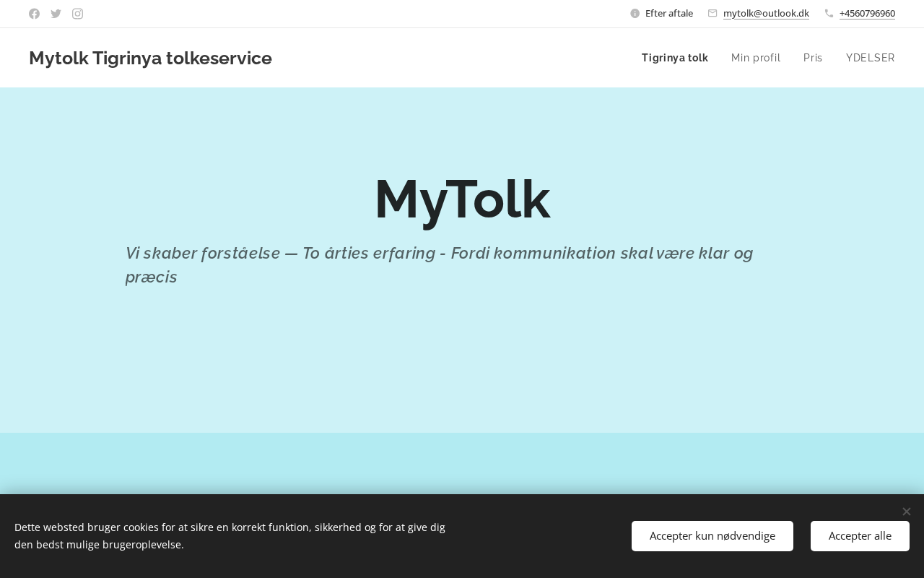Select the Tigrinya tolk menu item

[x=675, y=58]
